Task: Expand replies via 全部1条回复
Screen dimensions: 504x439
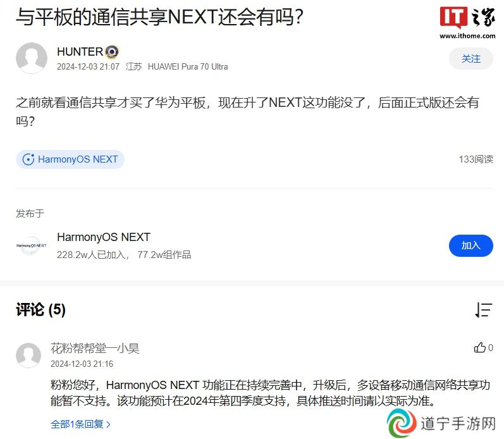Action: coord(77,424)
